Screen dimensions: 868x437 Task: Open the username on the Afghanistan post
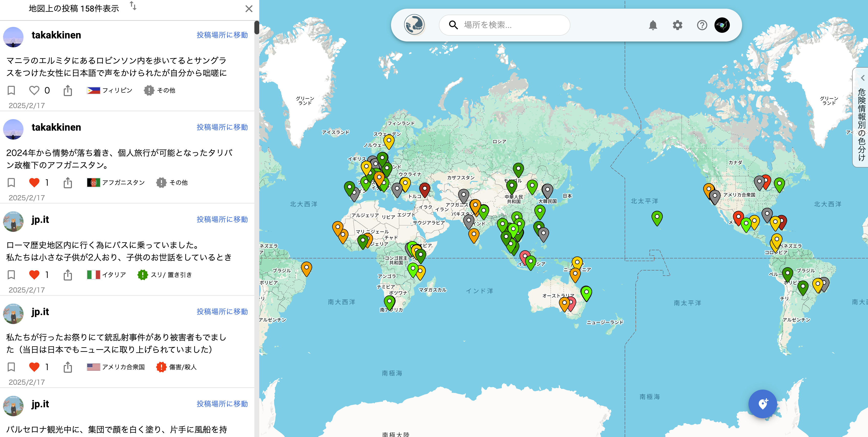coord(56,127)
